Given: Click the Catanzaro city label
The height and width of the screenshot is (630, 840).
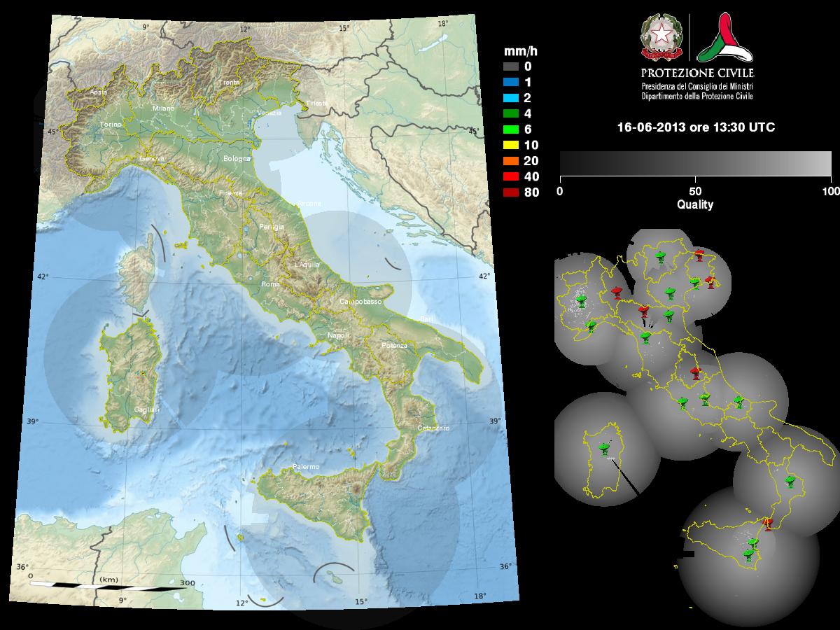Looking at the screenshot, I should 433,428.
